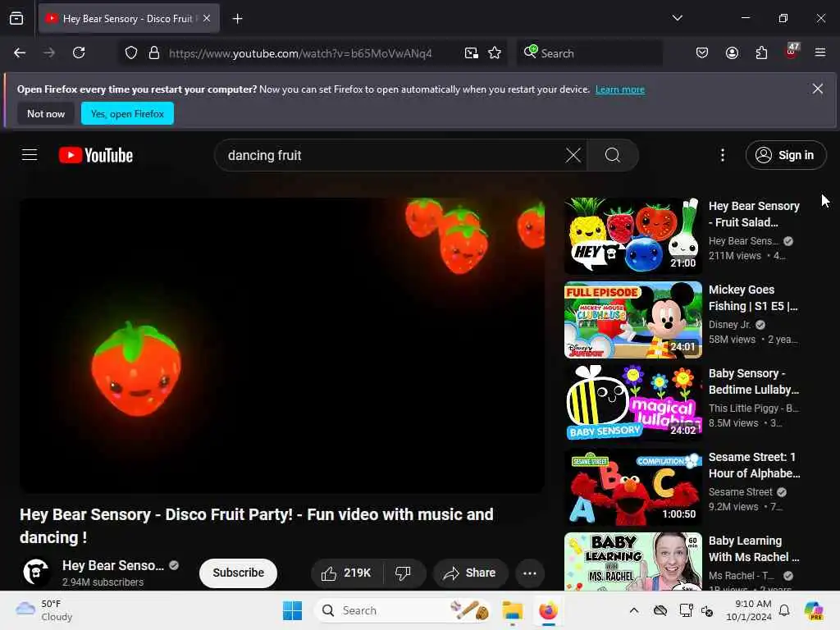The image size is (840, 630).
Task: Click the Windows taskbar Search box
Action: (x=403, y=610)
